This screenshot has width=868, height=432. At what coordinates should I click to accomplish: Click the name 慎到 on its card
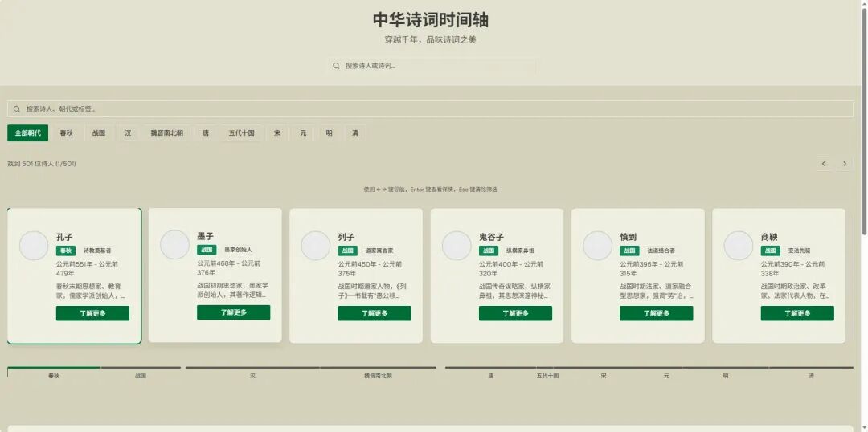point(628,237)
